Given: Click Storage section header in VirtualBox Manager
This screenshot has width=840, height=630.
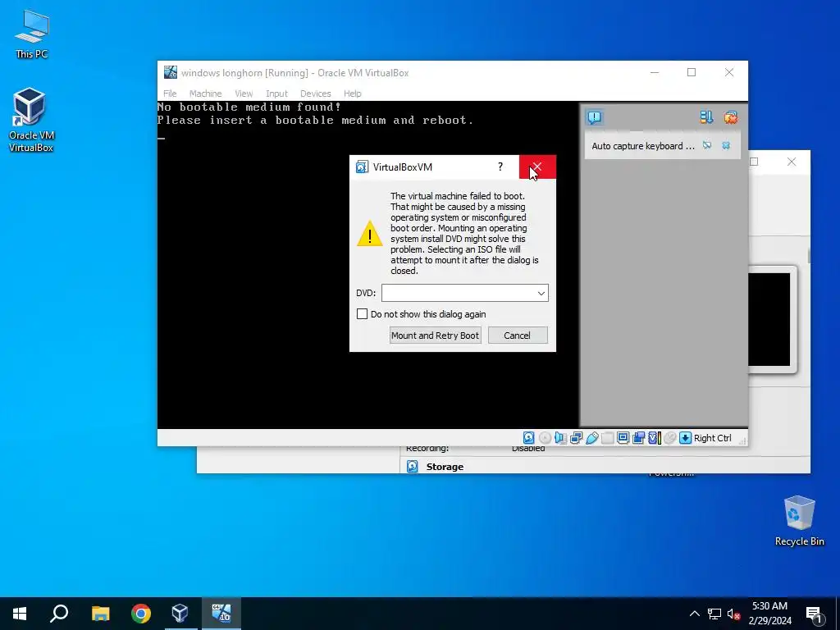Looking at the screenshot, I should 445,467.
